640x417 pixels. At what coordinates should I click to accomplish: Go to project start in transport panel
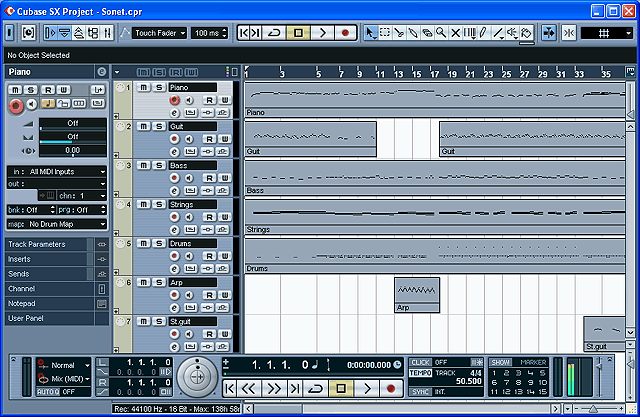(x=230, y=388)
